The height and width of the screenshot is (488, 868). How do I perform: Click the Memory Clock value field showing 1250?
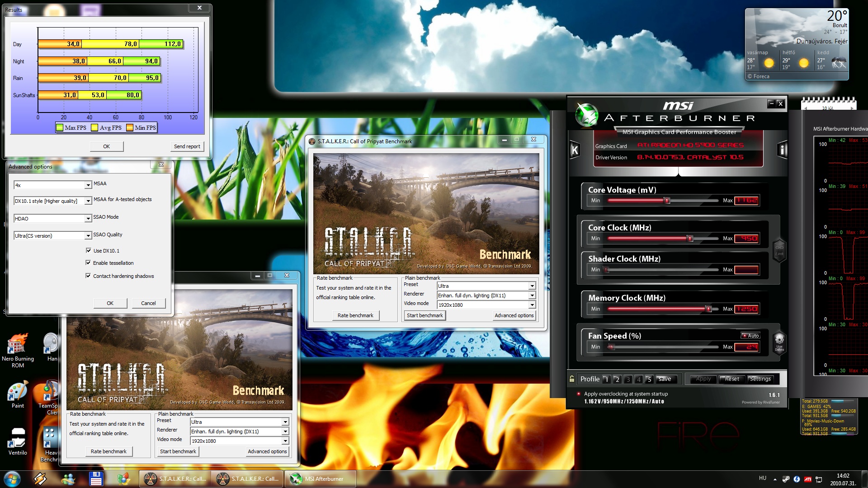[746, 309]
